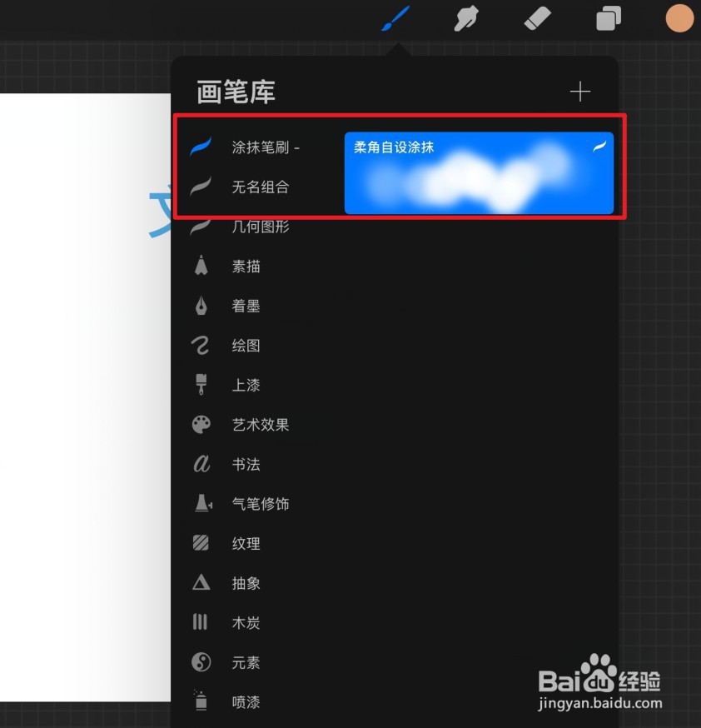Select the 上漆 paintbrush icon

tap(201, 385)
